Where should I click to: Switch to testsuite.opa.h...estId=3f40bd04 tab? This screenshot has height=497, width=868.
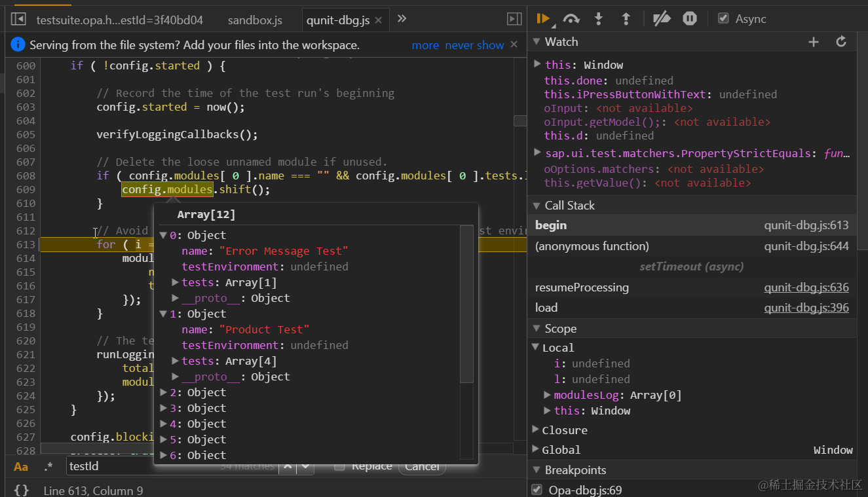pyautogui.click(x=120, y=20)
